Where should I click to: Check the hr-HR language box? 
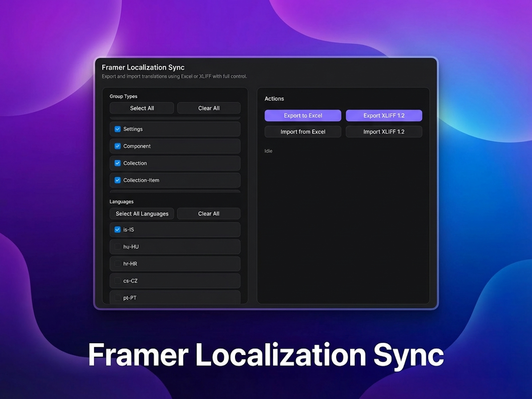(x=117, y=264)
